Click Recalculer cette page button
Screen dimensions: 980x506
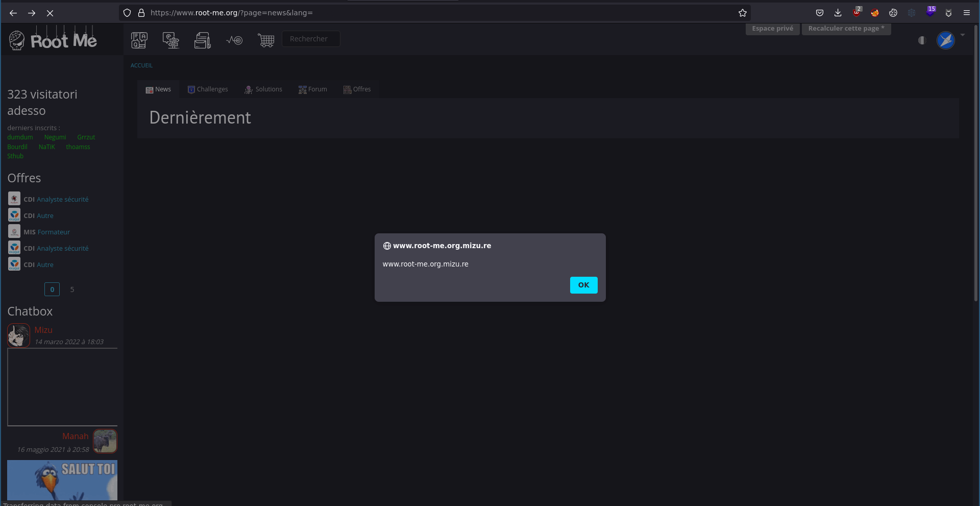pos(846,29)
